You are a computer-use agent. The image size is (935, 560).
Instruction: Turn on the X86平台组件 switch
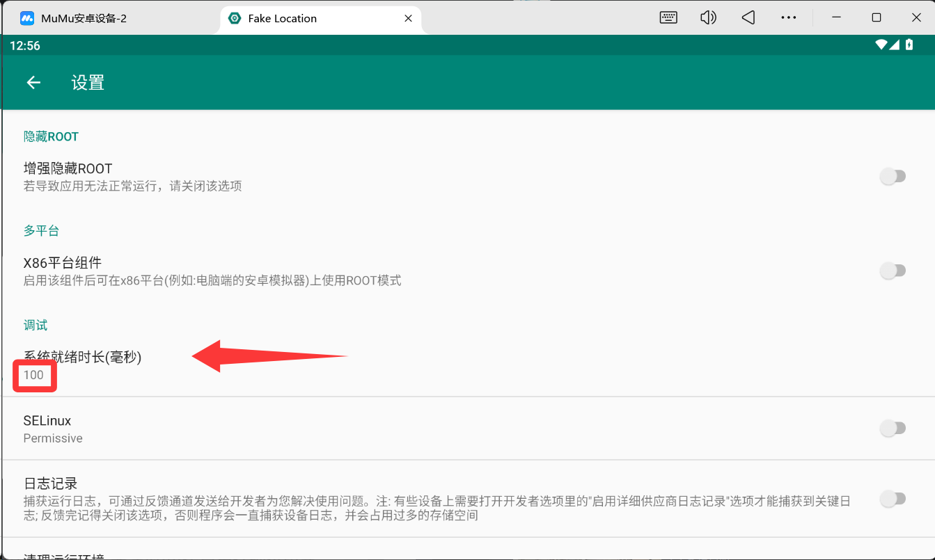(893, 271)
